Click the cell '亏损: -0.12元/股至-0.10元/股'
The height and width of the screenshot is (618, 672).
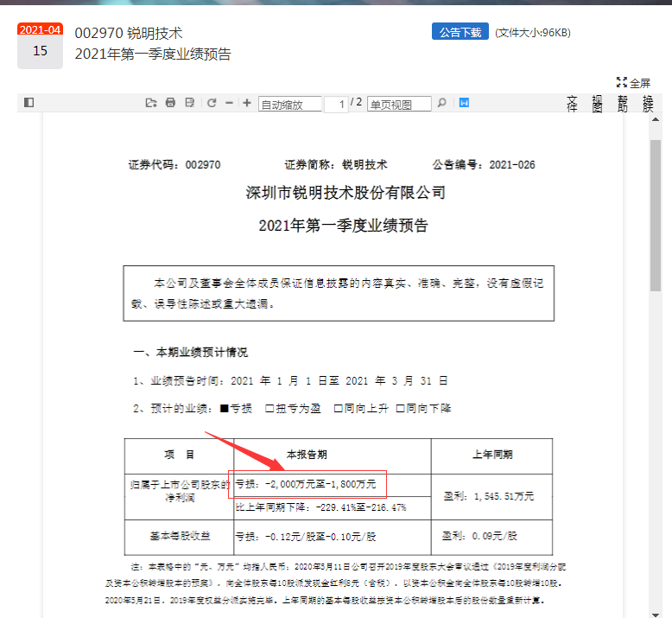click(306, 537)
